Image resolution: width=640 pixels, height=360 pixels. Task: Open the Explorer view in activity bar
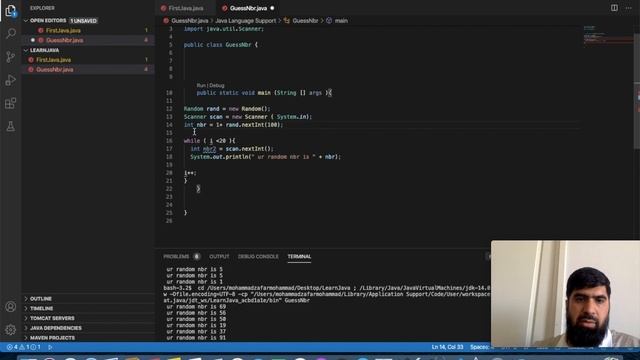11,10
